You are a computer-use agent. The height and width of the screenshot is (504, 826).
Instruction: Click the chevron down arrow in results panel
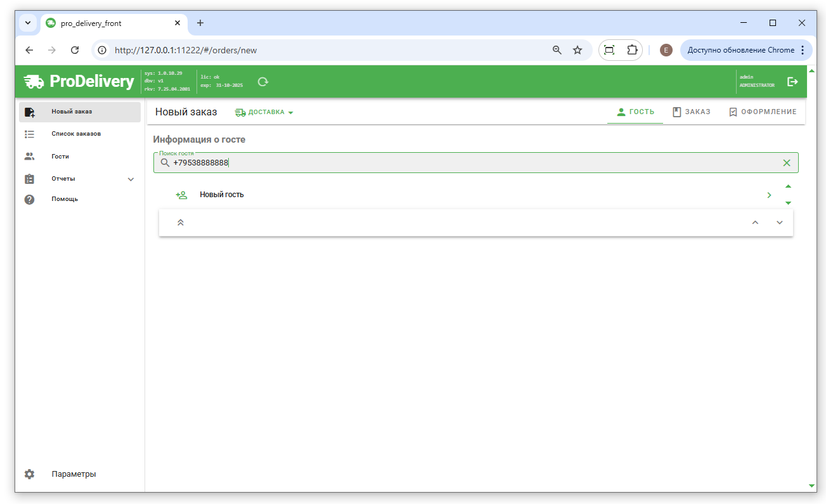(780, 223)
